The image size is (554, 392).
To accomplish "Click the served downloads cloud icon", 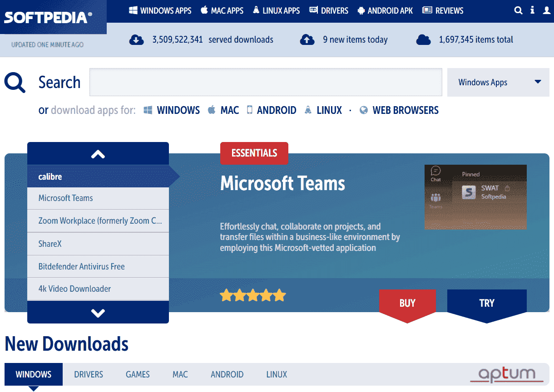I will coord(136,40).
